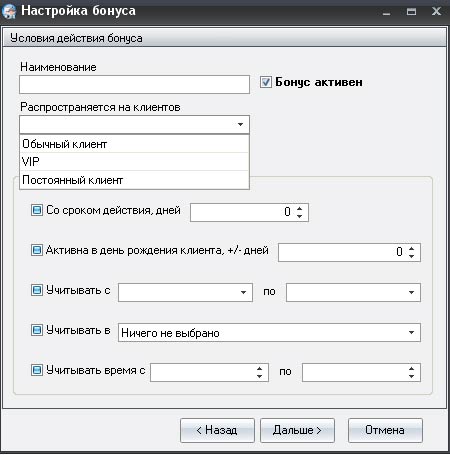This screenshot has width=450, height=455.
Task: Click the < Назад button
Action: (217, 430)
